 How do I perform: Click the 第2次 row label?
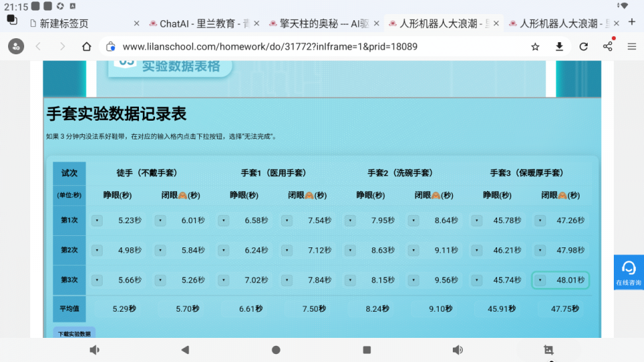tap(69, 250)
